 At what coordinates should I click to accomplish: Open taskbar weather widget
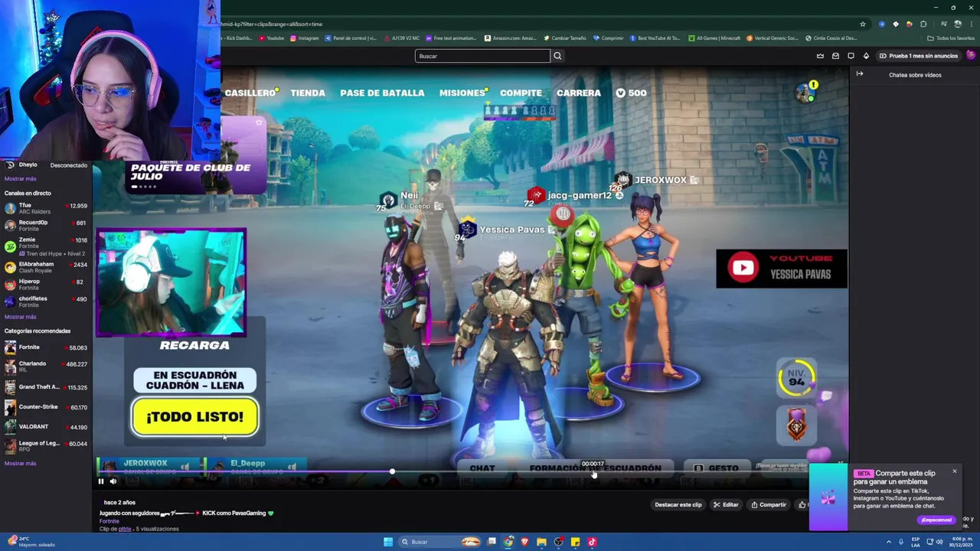[x=32, y=542]
